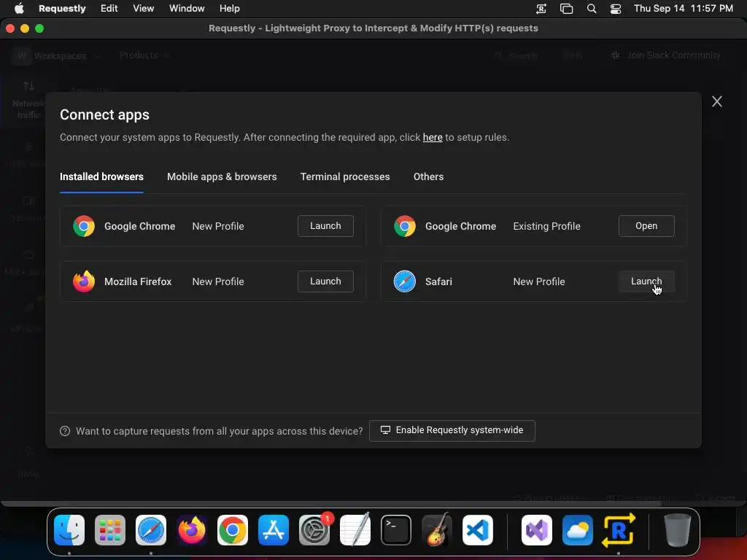
Task: Open Control Center in menu bar
Action: tap(616, 9)
